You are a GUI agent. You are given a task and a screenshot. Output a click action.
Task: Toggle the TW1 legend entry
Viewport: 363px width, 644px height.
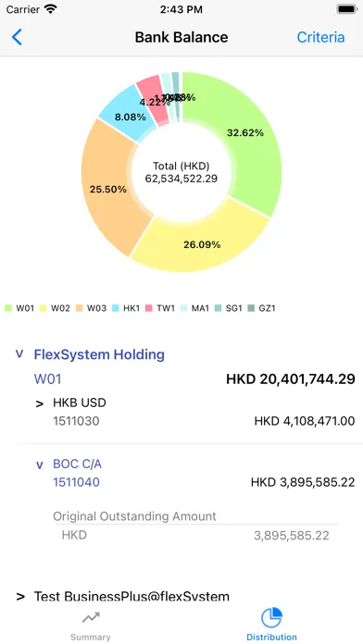pyautogui.click(x=160, y=307)
